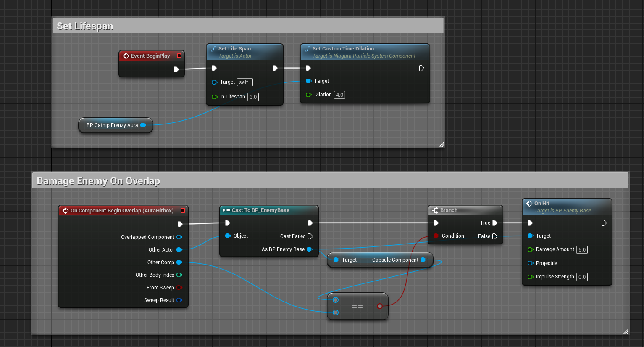Click the Overlapped Component pin
644x347 pixels.
(179, 237)
